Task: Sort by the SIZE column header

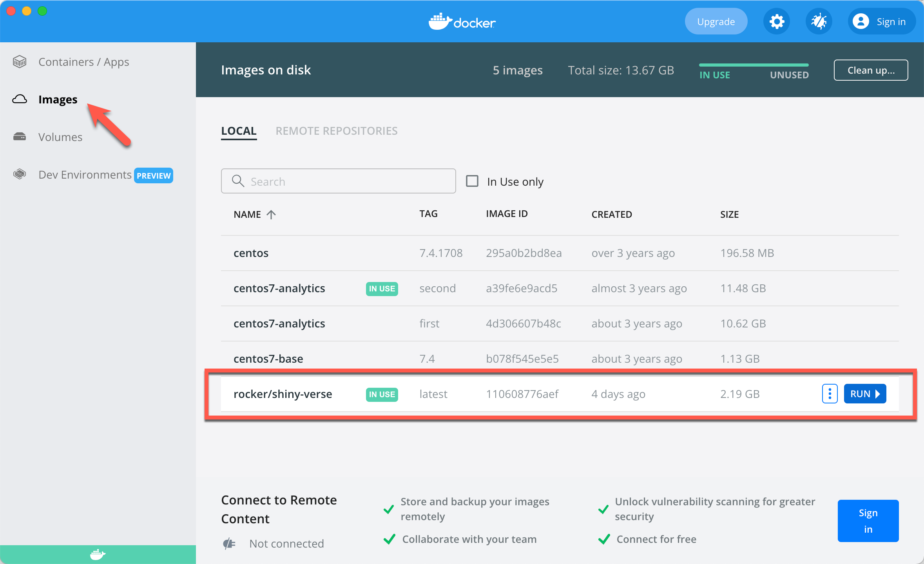Action: (729, 214)
